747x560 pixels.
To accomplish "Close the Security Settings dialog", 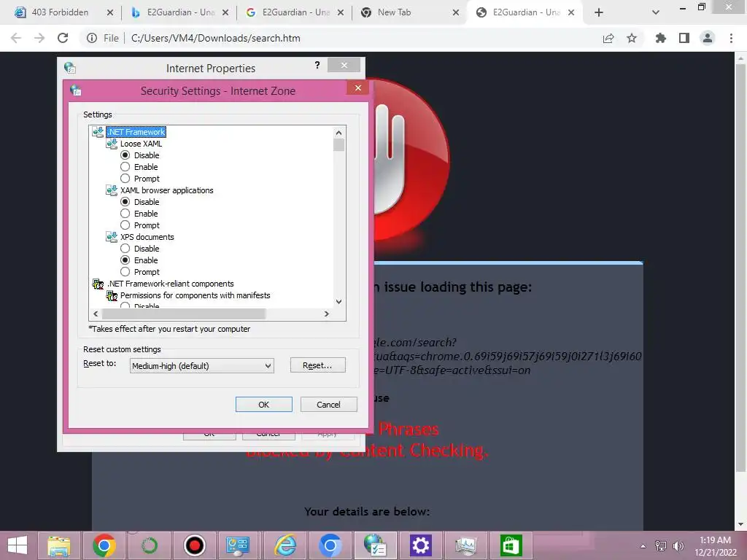I will (x=357, y=87).
